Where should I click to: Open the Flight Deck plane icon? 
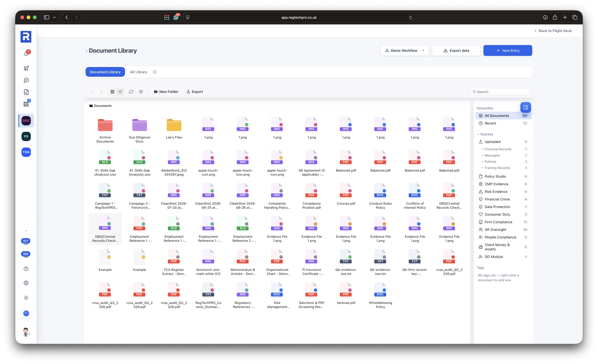tap(26, 68)
